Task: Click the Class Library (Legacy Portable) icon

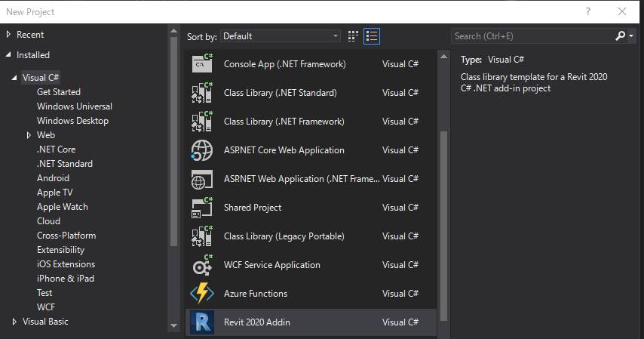Action: tap(202, 236)
